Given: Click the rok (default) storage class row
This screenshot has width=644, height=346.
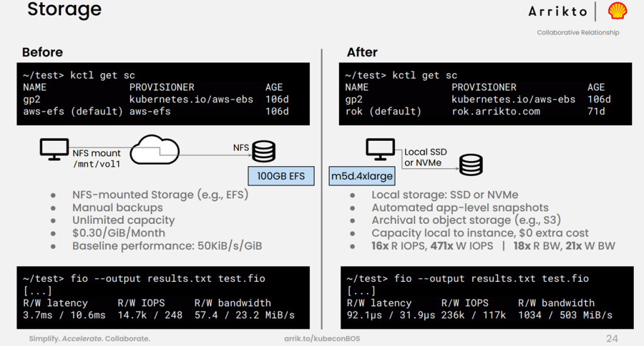Looking at the screenshot, I should point(475,111).
